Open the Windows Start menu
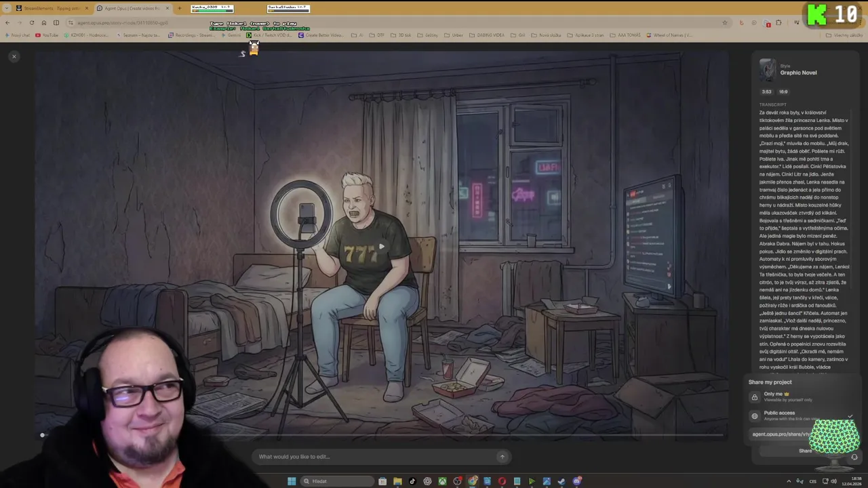 click(x=292, y=481)
